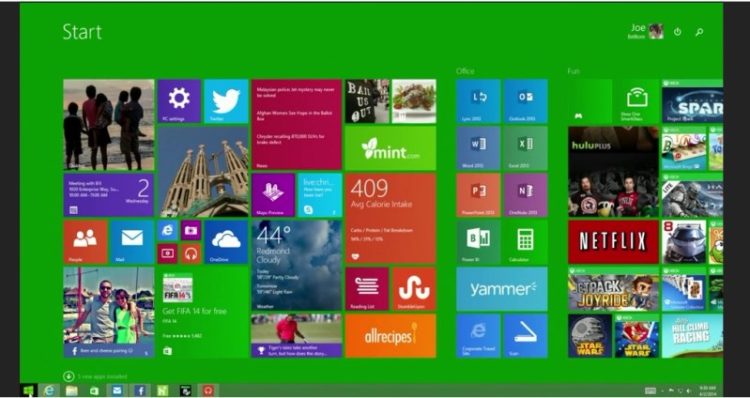Click the Windows Start button in taskbar

28,390
